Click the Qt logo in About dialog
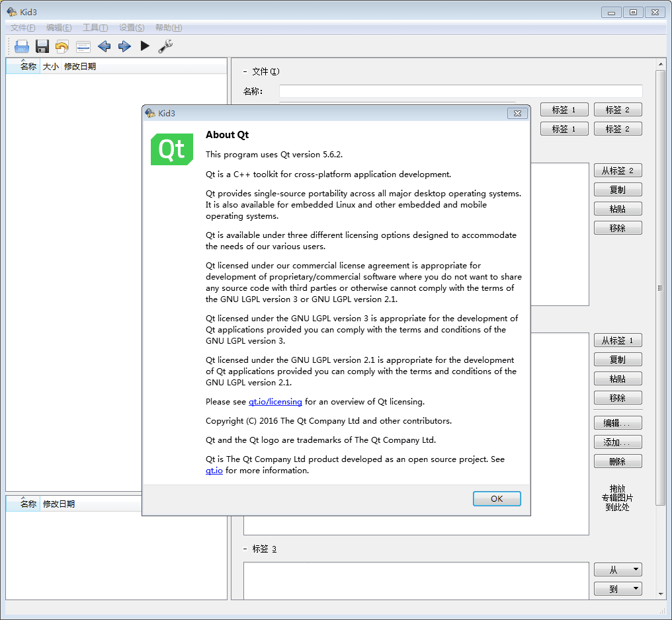Screen dimensions: 672x620 point(172,149)
